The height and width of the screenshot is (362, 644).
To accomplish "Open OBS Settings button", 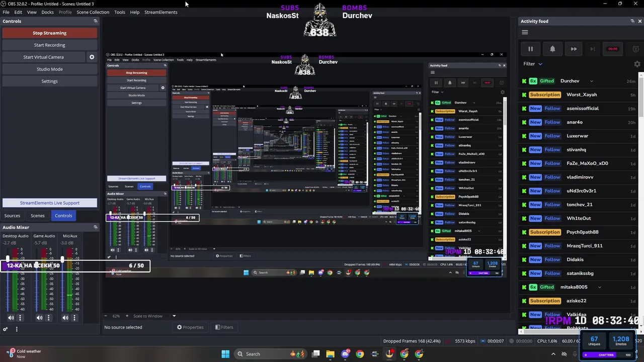I will point(49,81).
